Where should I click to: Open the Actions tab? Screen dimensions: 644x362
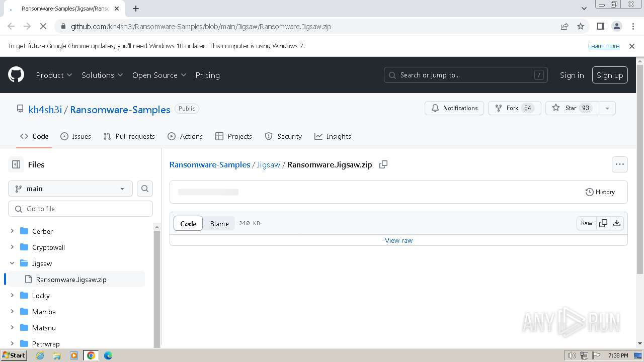pyautogui.click(x=185, y=136)
